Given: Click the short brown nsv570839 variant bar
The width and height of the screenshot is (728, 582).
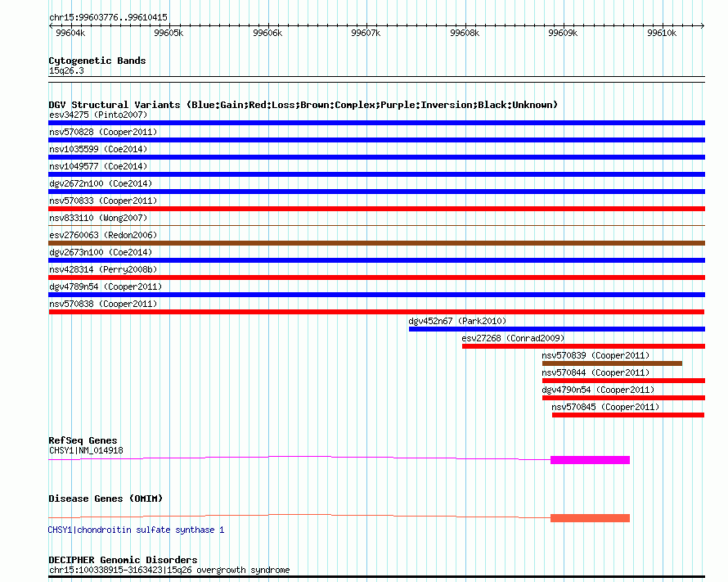Looking at the screenshot, I should [x=612, y=363].
